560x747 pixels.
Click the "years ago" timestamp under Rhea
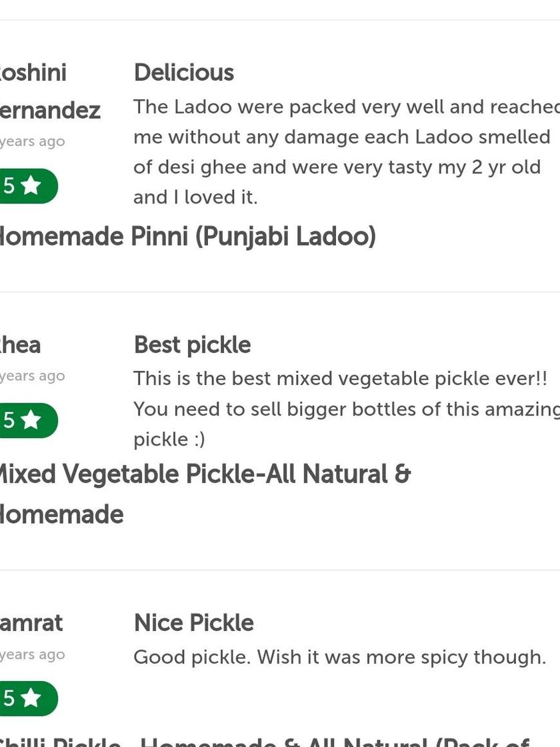(32, 376)
